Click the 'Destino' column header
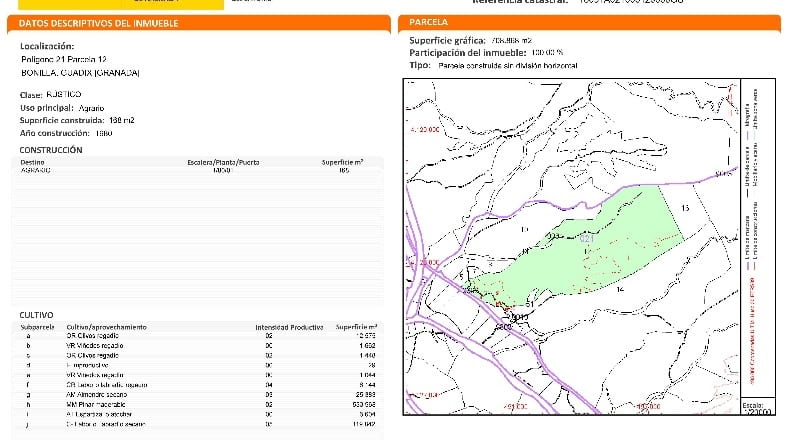Viewport: 790px width, 440px height. [32, 162]
